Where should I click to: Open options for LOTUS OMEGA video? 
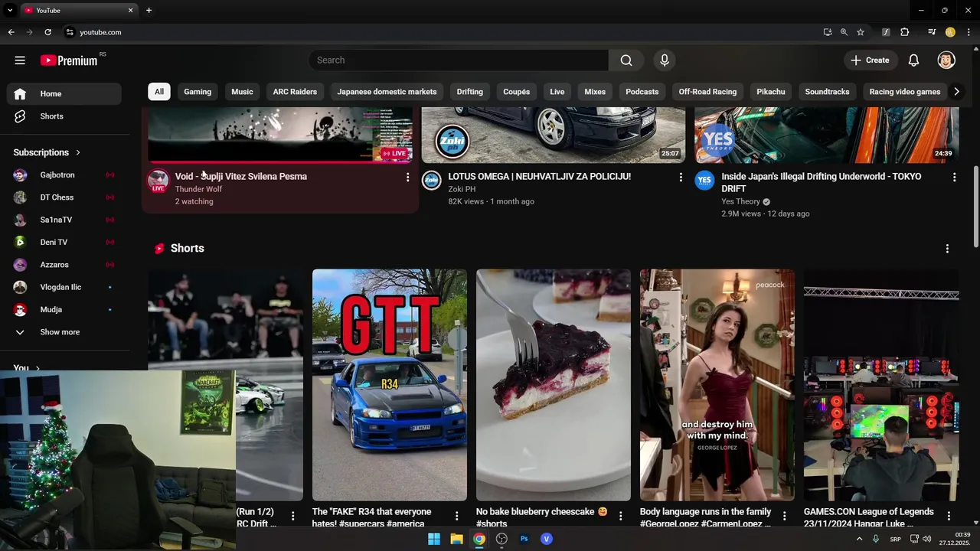(681, 178)
